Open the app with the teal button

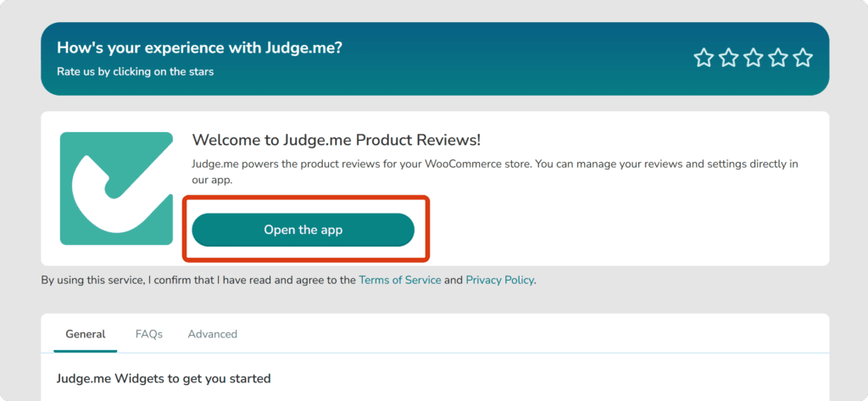coord(303,230)
